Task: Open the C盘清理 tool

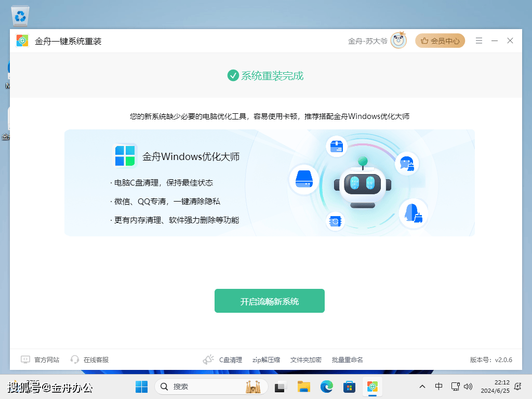Action: 223,360
